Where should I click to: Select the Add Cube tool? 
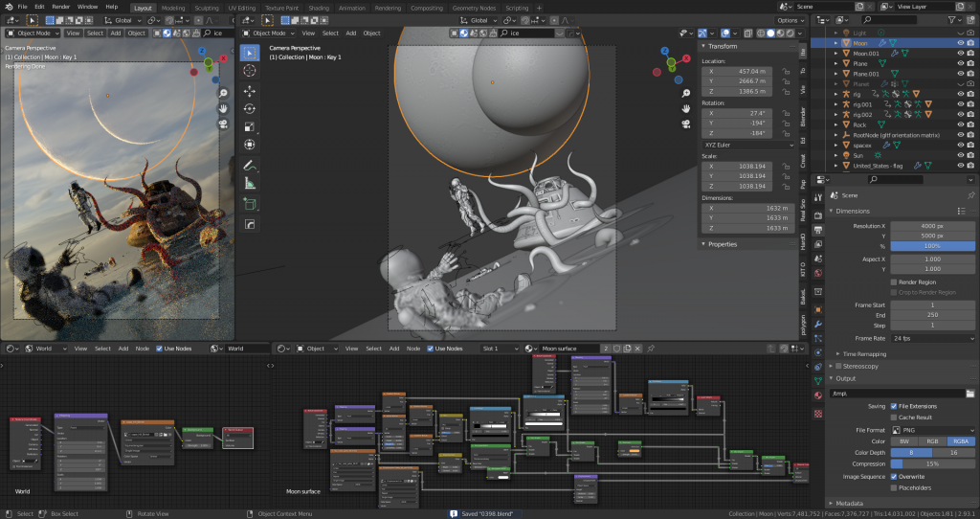pyautogui.click(x=250, y=204)
